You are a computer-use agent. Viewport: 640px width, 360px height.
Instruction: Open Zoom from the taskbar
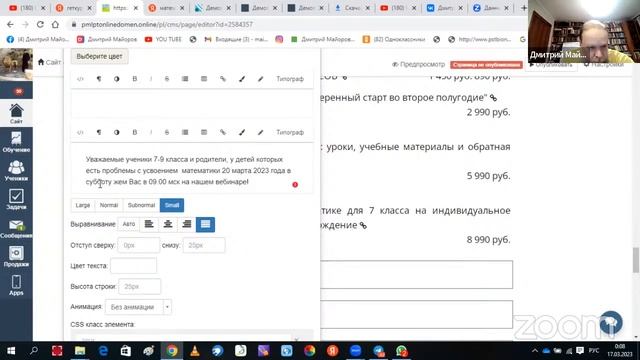pyautogui.click(x=355, y=351)
